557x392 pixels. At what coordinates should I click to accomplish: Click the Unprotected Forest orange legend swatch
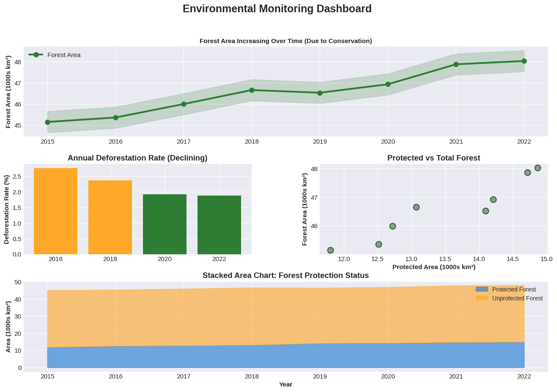coord(482,298)
